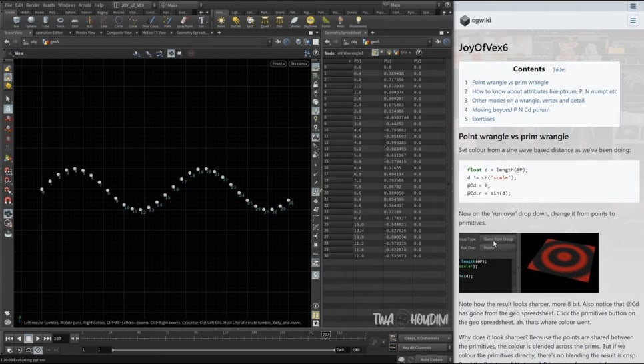Open 'Exercises' contents link
The image size is (644, 364).
[x=483, y=119]
